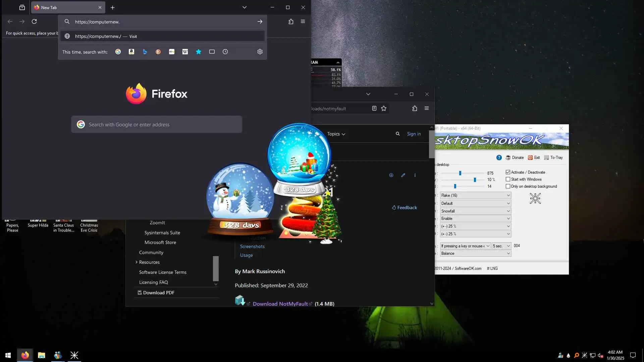
Task: Select the Amazon search shortcut icon
Action: tap(131, 52)
